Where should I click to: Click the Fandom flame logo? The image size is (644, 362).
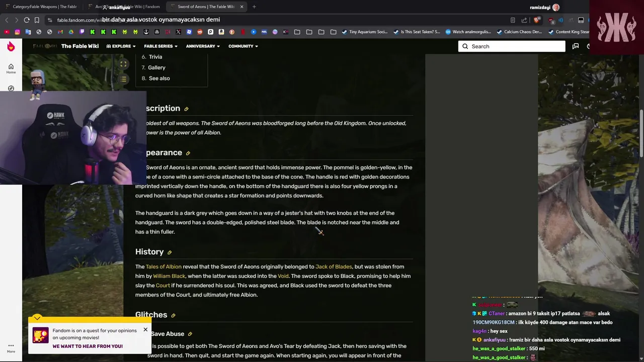11,46
